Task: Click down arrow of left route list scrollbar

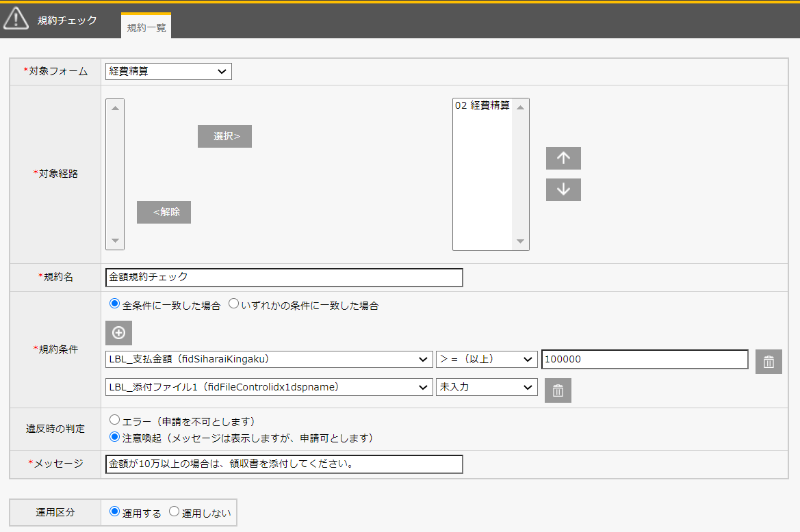Action: pyautogui.click(x=115, y=241)
